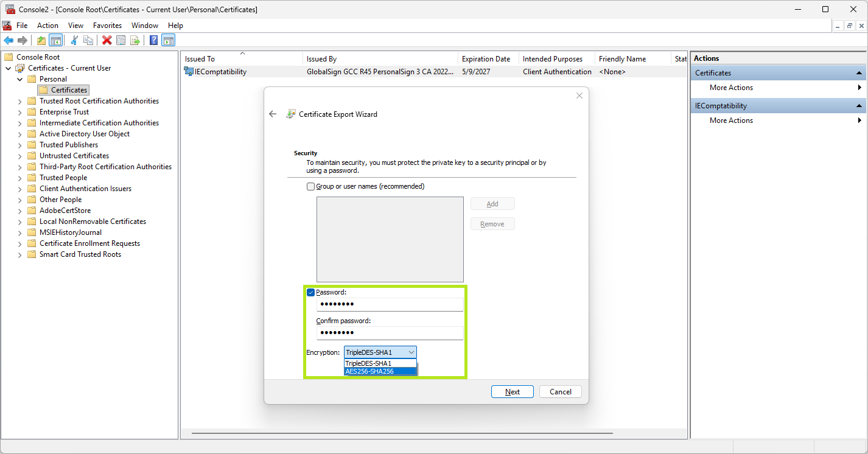This screenshot has width=868, height=454.
Task: Collapse the IEComptatibility section in the Actions pane
Action: click(859, 106)
